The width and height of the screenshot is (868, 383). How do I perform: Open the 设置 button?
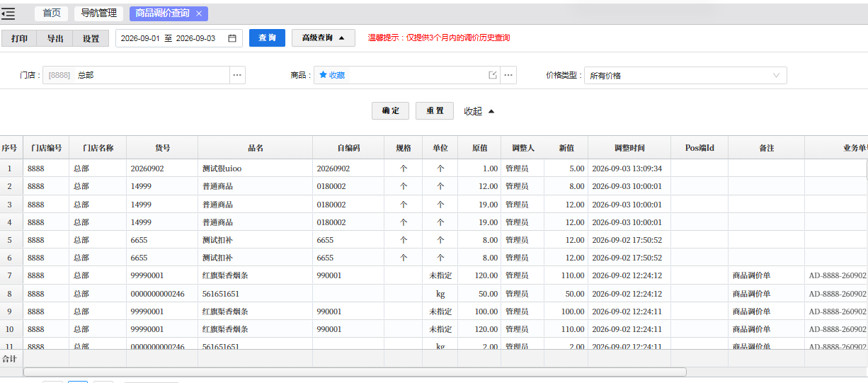(91, 38)
